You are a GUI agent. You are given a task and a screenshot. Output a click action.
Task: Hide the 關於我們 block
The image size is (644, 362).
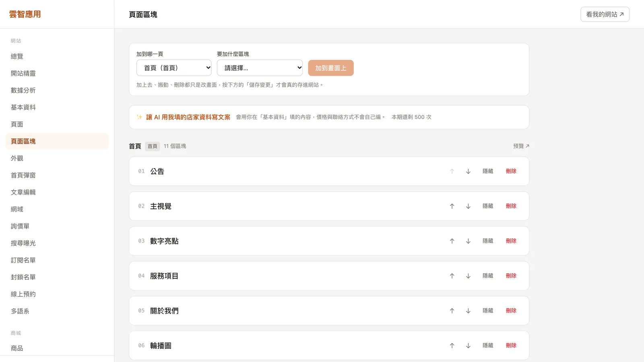[x=488, y=311]
